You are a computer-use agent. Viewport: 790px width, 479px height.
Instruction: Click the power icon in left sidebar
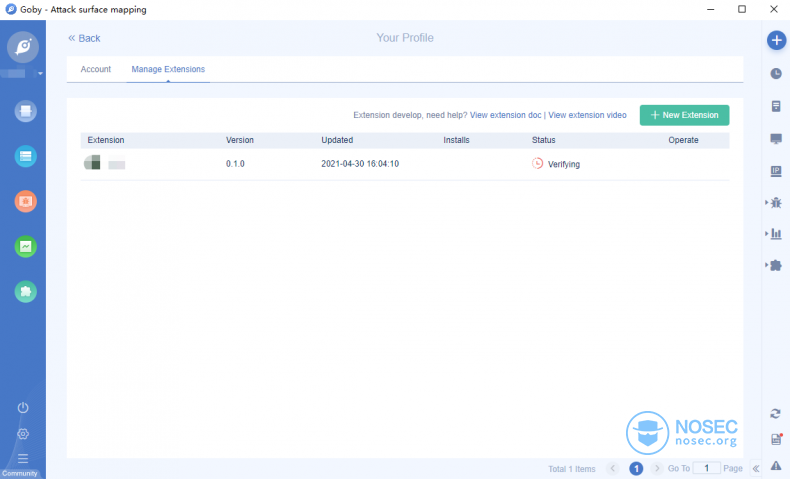coord(23,407)
